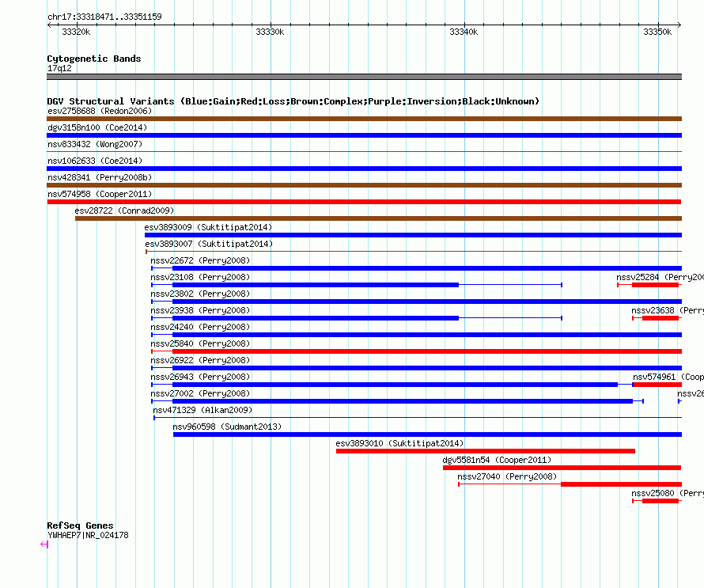This screenshot has width=704, height=588.
Task: Open the esv28722 (Conrad2009) variant label
Action: 124,211
